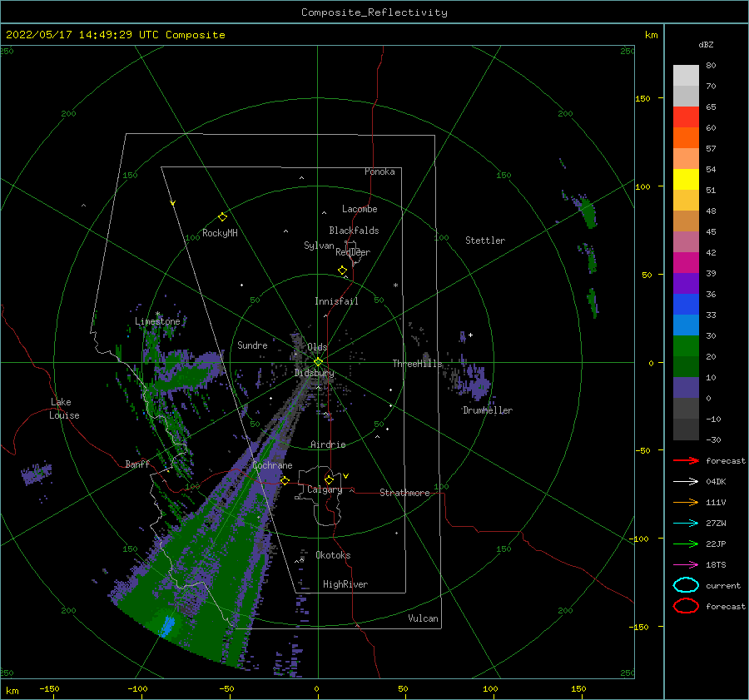Screen dimensions: 749x700
Task: Click the RedDeer city label
Action: (x=353, y=252)
